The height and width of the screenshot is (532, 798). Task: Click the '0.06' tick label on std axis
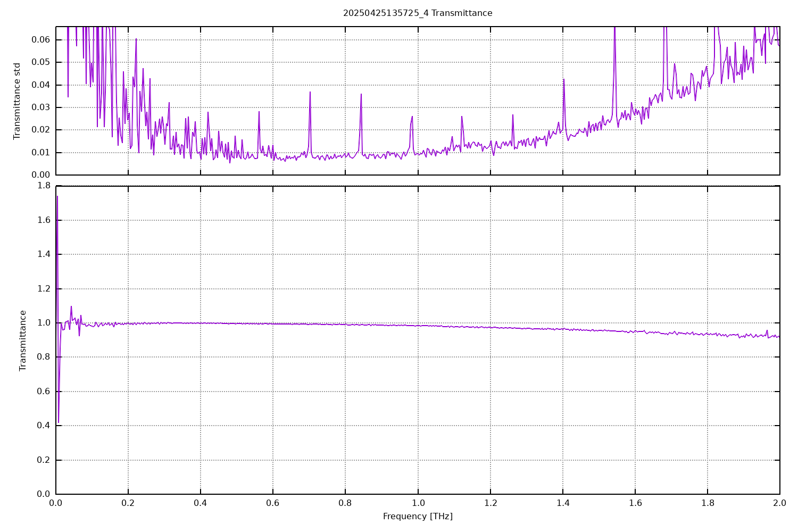pos(40,40)
